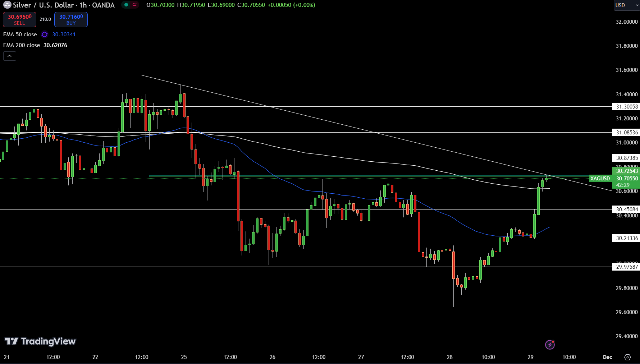Screen dimensions: 640x364
Task: Click the green 30.72543 line price label
Action: click(627, 171)
